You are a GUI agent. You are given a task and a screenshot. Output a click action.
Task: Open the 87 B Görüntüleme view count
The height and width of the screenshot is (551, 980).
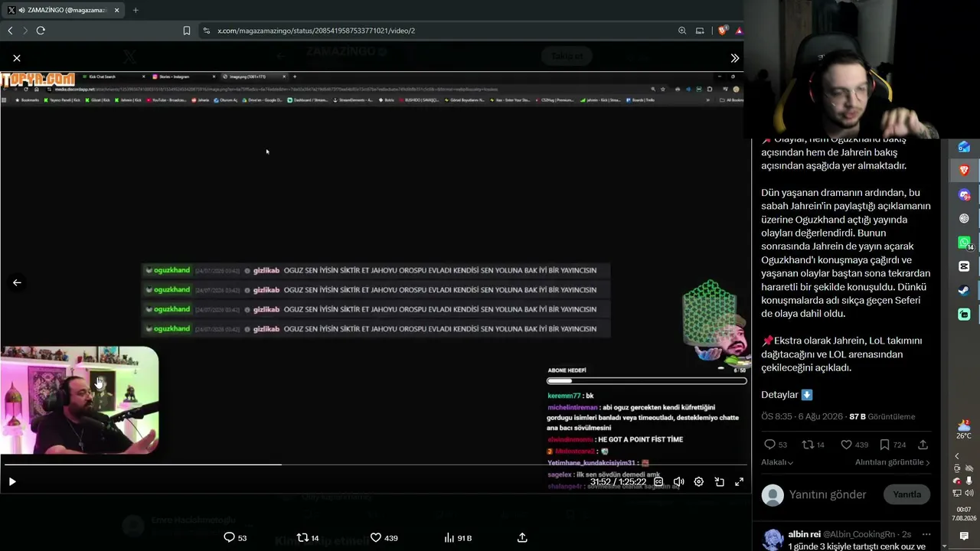[x=882, y=416]
